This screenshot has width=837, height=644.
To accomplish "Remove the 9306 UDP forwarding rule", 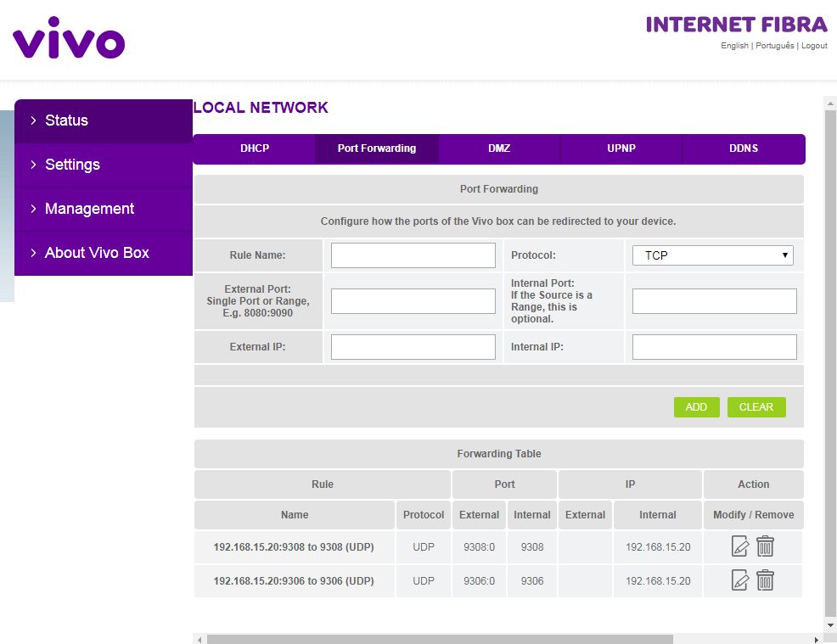I will point(765,580).
